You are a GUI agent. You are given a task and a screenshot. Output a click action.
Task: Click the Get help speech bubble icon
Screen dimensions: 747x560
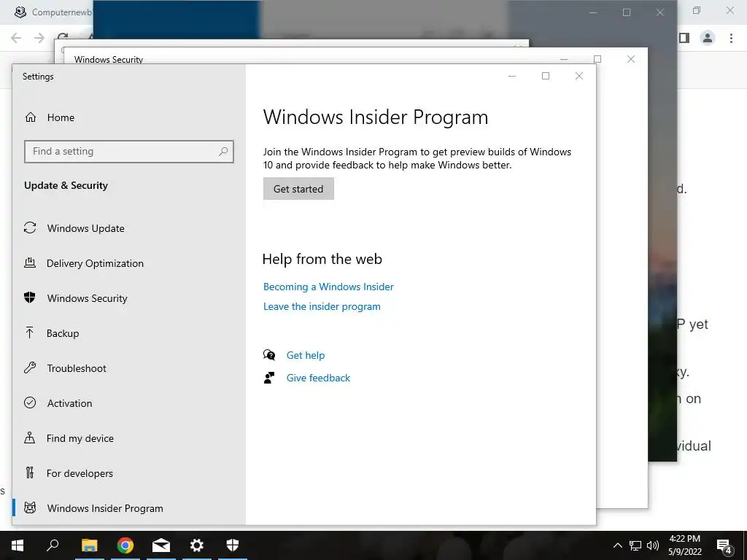(269, 355)
